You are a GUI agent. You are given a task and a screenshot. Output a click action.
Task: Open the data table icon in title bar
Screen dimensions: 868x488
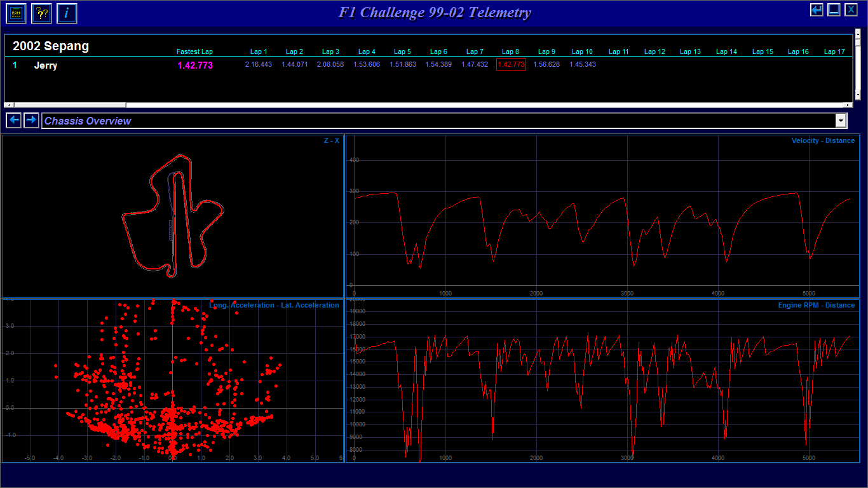16,13
